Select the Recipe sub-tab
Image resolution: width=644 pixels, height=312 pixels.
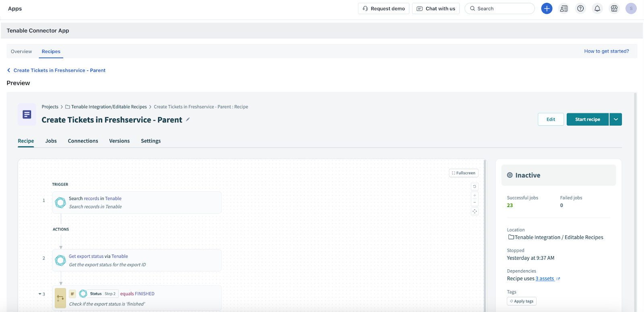(26, 141)
